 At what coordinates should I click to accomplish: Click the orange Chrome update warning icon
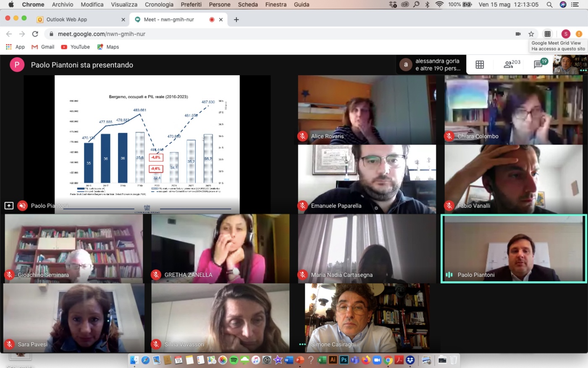point(579,34)
